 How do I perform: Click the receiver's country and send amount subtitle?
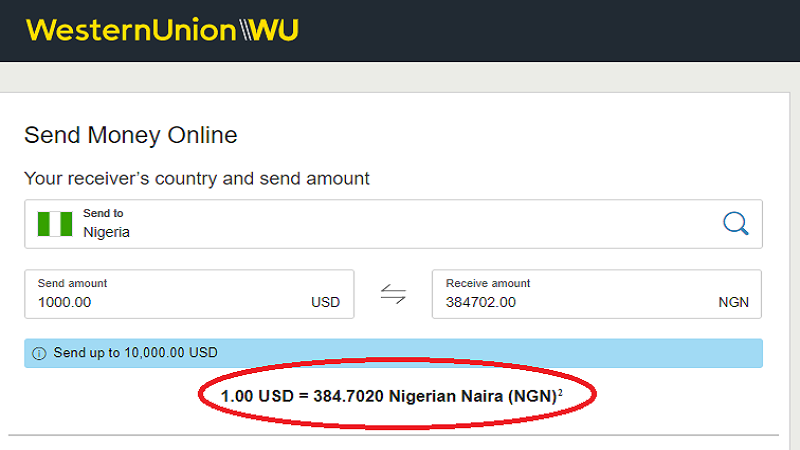[197, 179]
